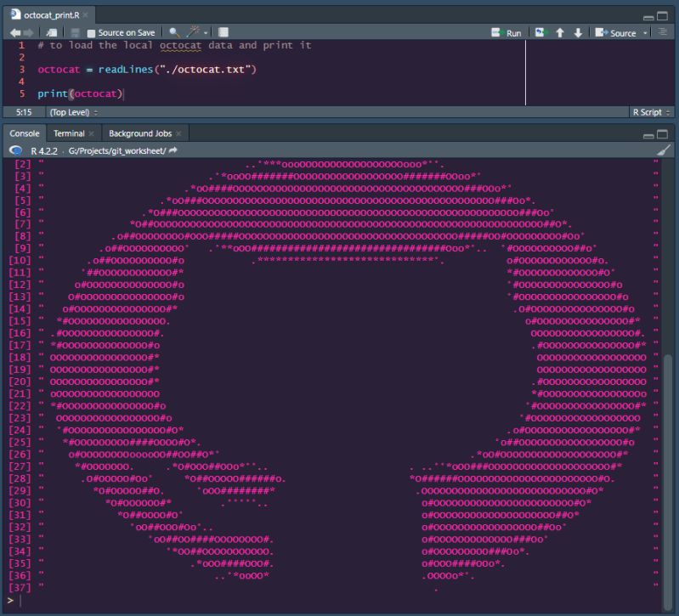Image resolution: width=679 pixels, height=616 pixels.
Task: View the working directory via arrow icon
Action: point(173,150)
